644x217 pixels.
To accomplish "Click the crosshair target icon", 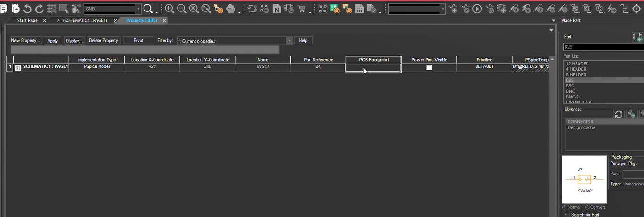I will (x=637, y=9).
